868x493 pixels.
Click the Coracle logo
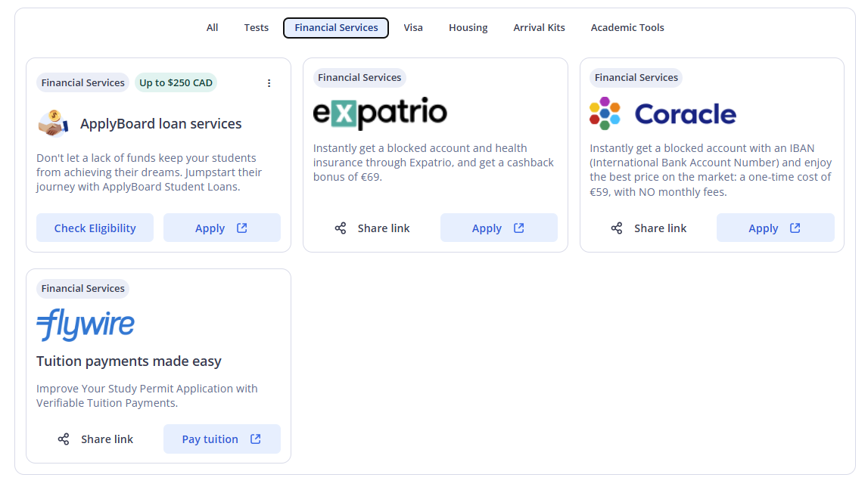[x=663, y=113]
